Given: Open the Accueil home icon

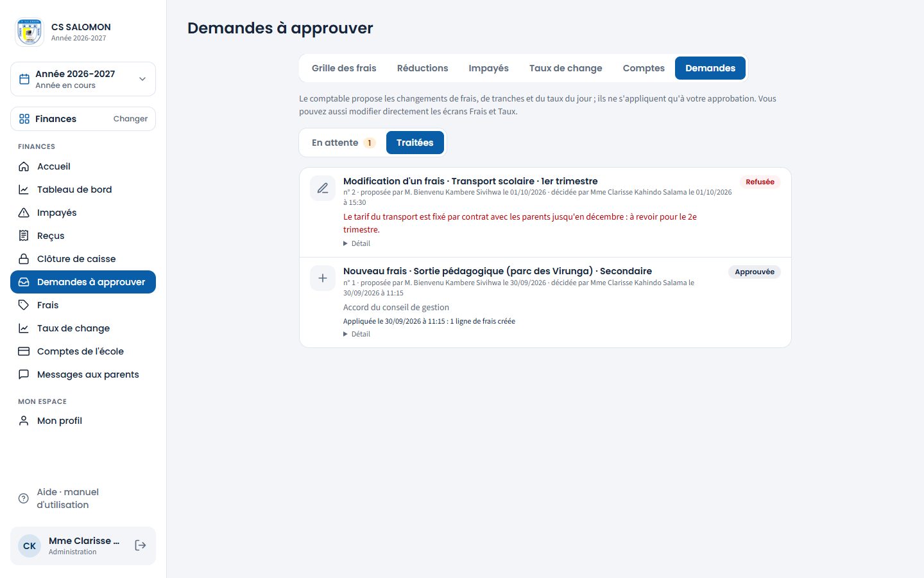Looking at the screenshot, I should click(x=24, y=166).
